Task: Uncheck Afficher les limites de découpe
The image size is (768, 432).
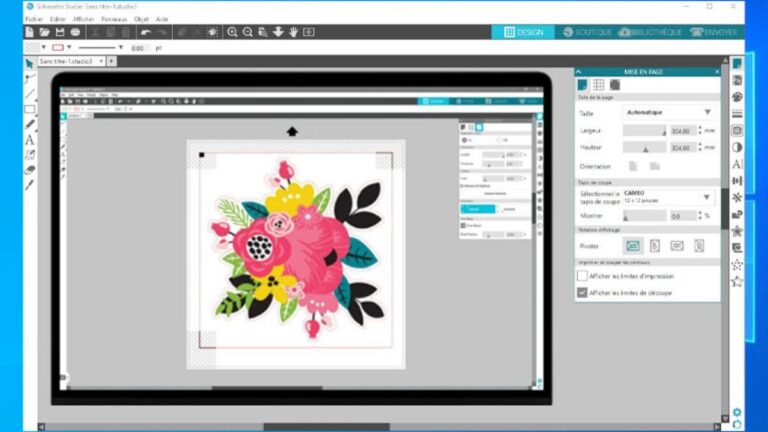Action: [x=583, y=293]
